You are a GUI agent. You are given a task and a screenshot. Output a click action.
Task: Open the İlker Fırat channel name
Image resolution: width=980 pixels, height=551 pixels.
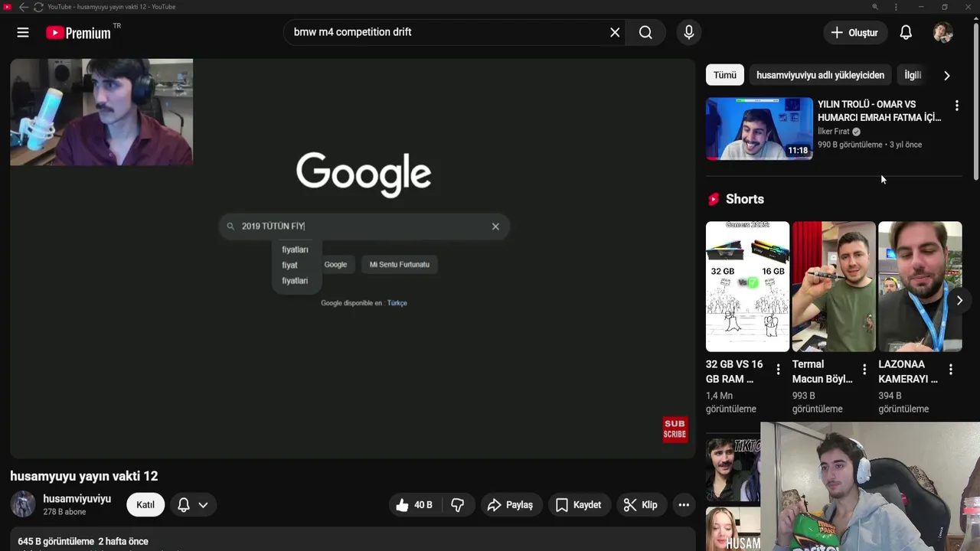pyautogui.click(x=834, y=132)
